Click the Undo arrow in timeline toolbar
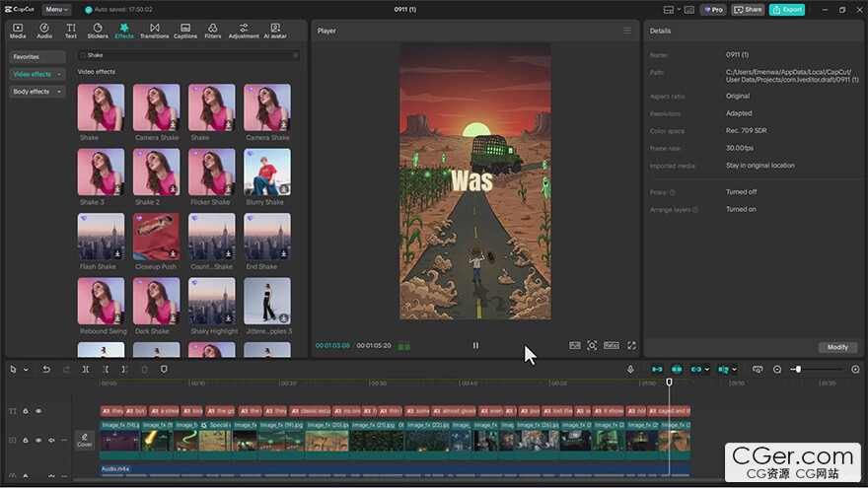The image size is (868, 488). [45, 369]
